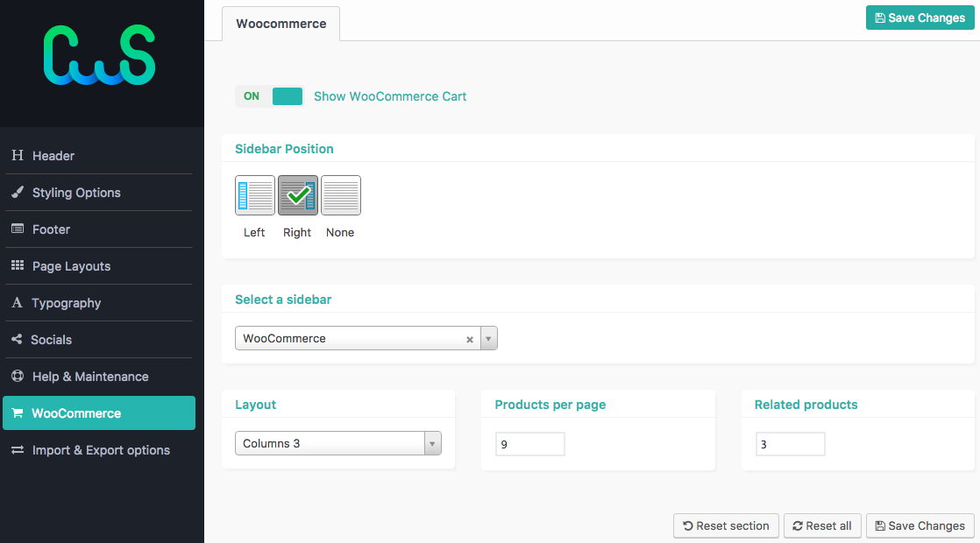The width and height of the screenshot is (980, 543).
Task: Switch to the Woocommerce tab
Action: pyautogui.click(x=281, y=24)
